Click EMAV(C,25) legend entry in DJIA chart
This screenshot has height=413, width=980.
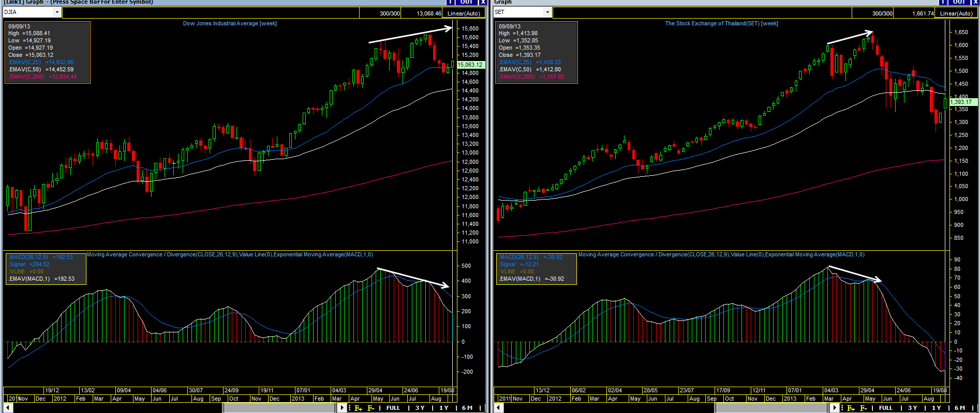(x=41, y=62)
